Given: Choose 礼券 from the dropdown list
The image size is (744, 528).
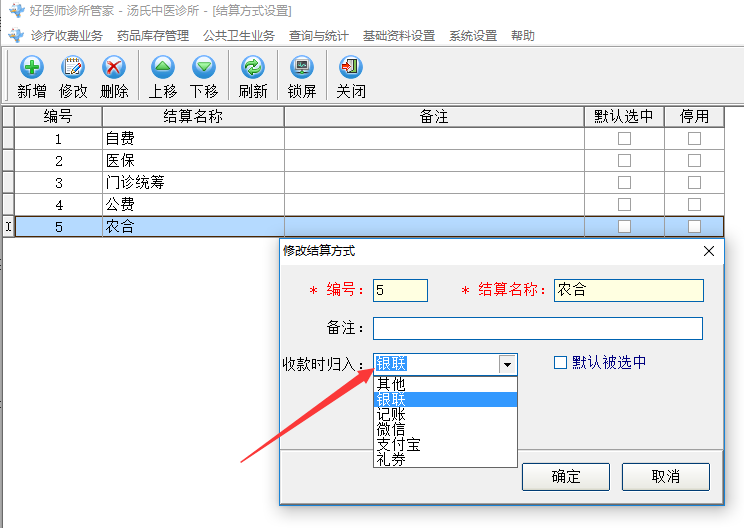Looking at the screenshot, I should click(x=445, y=459).
